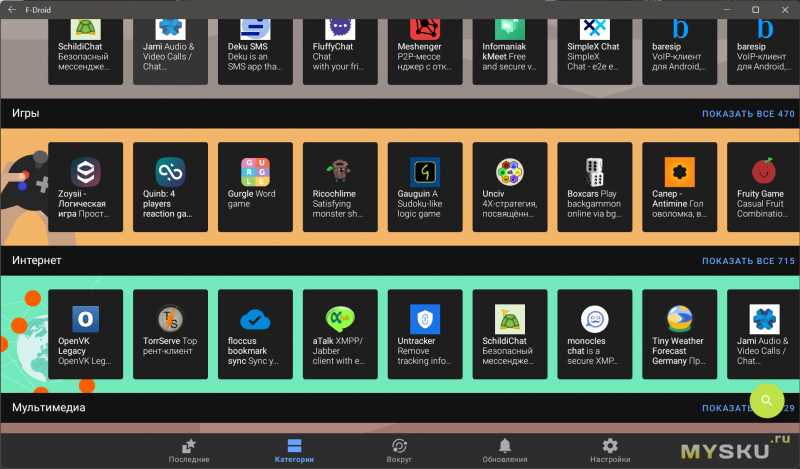Click the Игры category heading
Image resolution: width=800 pixels, height=469 pixels.
26,113
